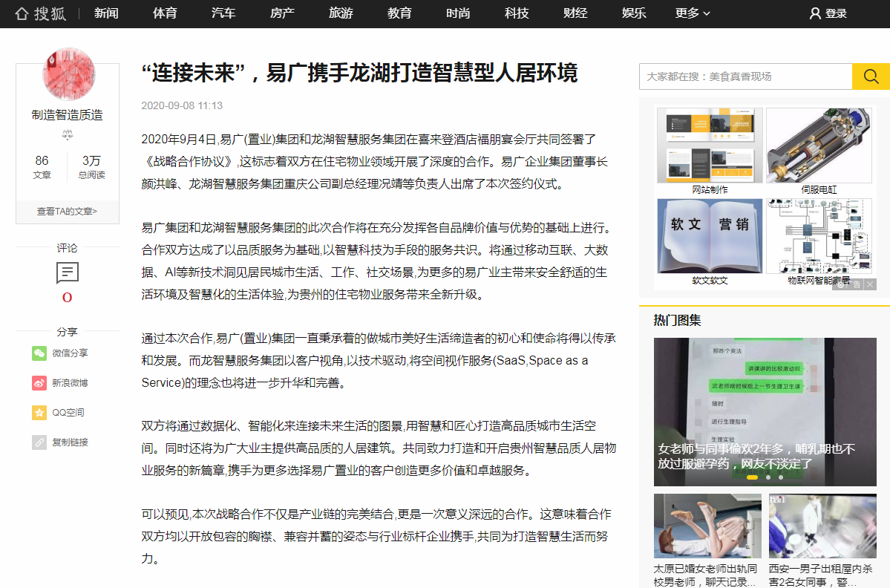The width and height of the screenshot is (890, 588).
Task: Select the second carousel dot indicator
Action: [x=768, y=478]
